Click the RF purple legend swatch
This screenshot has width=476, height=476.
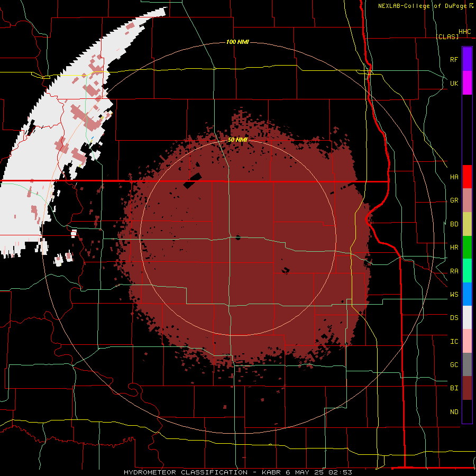point(467,59)
